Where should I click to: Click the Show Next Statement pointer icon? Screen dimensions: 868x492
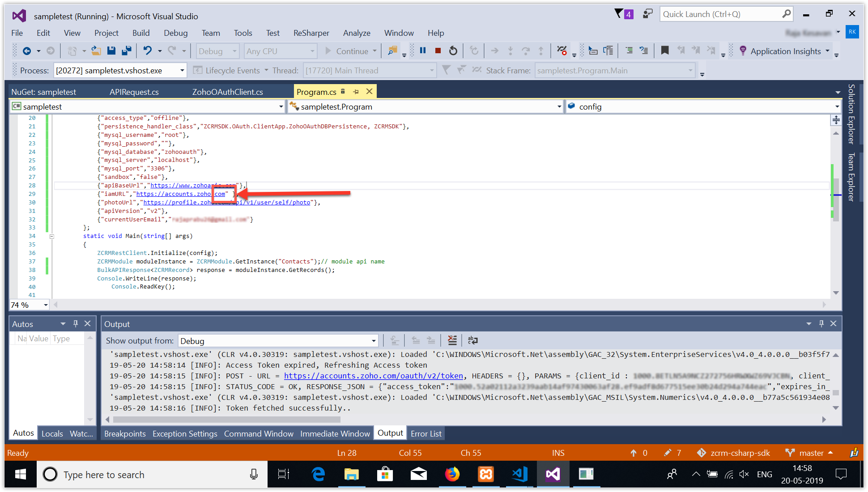pos(494,51)
